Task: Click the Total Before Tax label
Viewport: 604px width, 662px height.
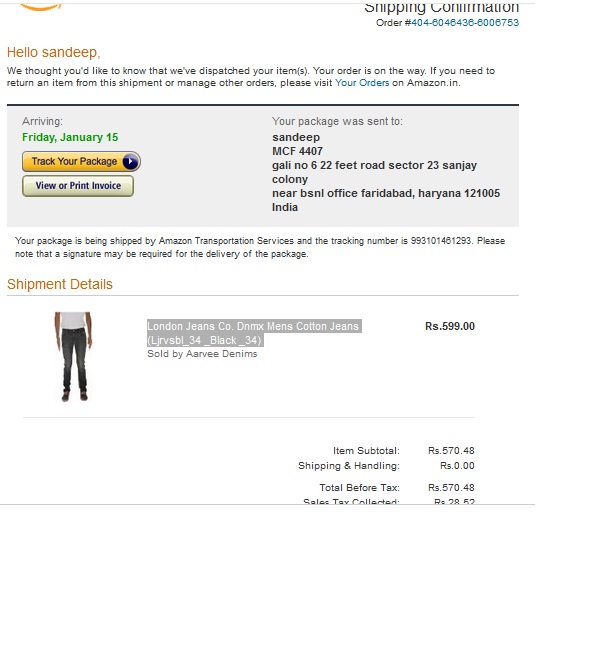Action: 359,488
